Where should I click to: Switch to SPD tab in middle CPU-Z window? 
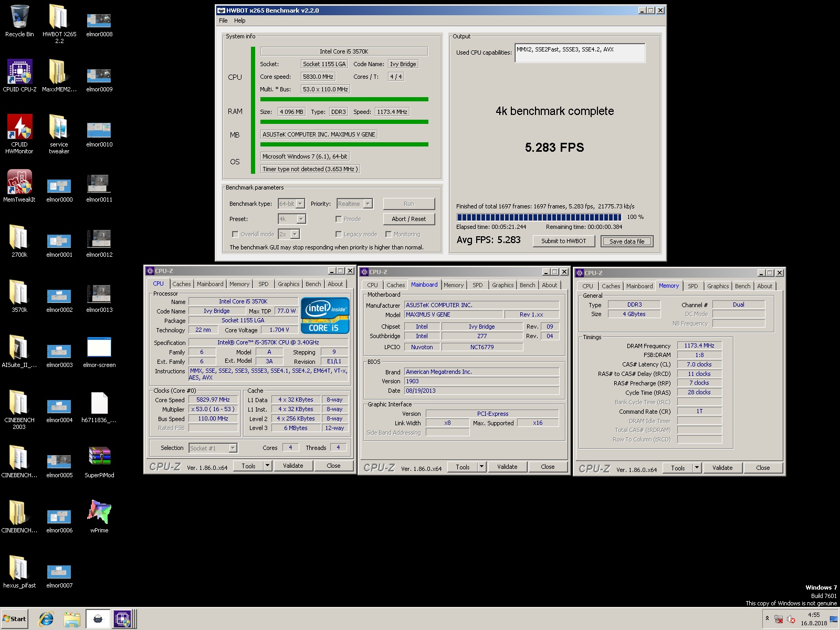tap(477, 285)
